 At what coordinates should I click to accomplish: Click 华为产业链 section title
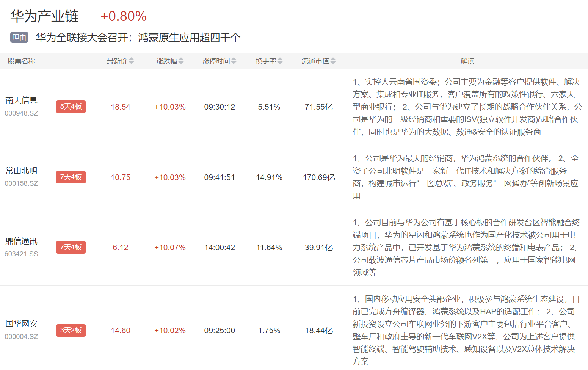coord(44,16)
